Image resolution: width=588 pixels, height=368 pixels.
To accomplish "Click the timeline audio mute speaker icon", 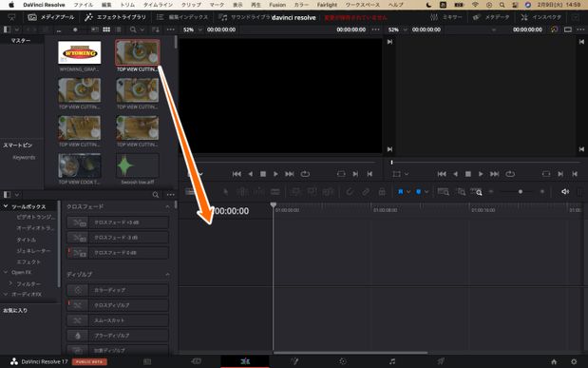I will pos(565,192).
